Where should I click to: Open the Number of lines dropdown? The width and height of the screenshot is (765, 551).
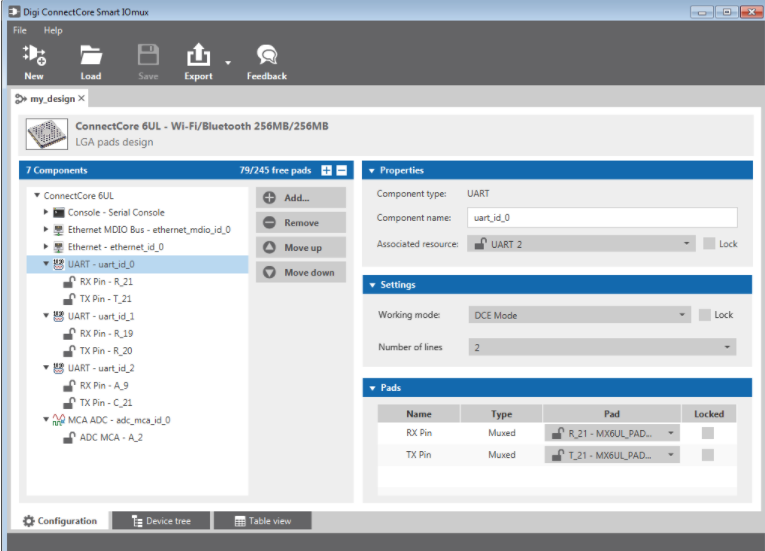click(601, 347)
